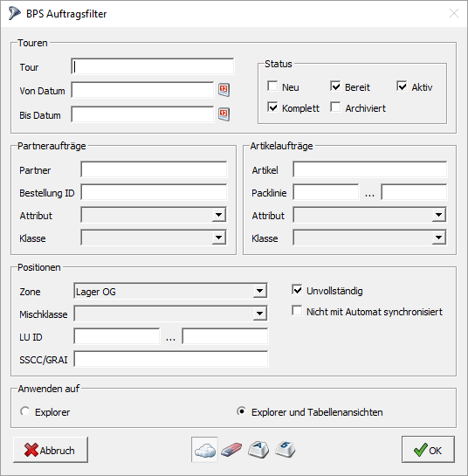Open the Zone dropdown showing Lager OG
The image size is (468, 476).
pos(260,291)
